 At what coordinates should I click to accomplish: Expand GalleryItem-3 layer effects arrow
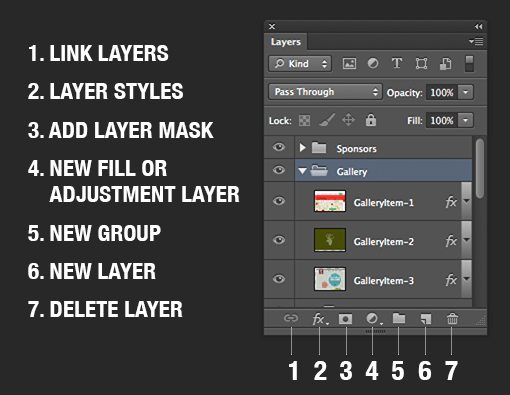467,278
